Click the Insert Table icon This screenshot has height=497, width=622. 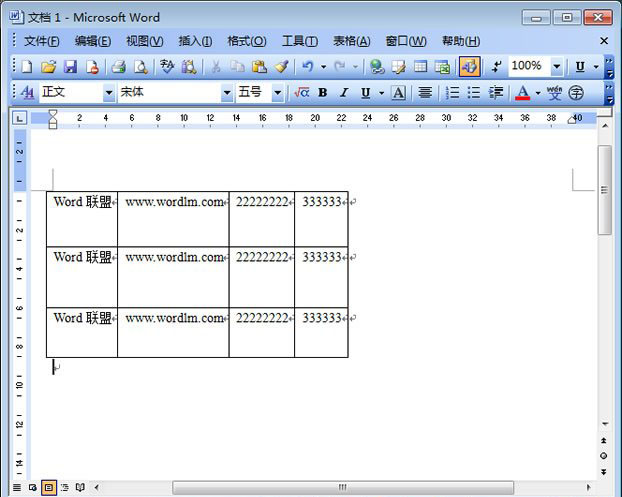(x=421, y=67)
